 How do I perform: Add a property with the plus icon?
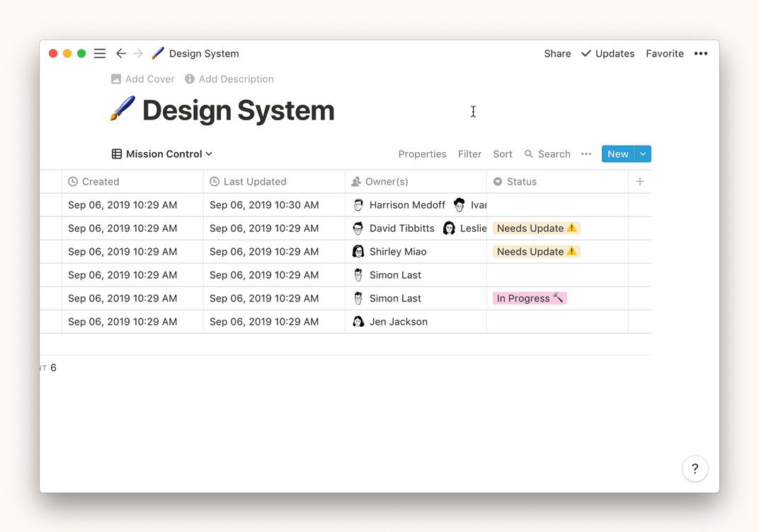click(x=640, y=182)
